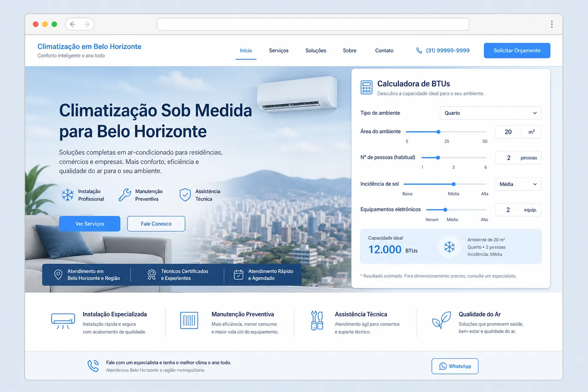The height and width of the screenshot is (392, 588).
Task: Click the snowflake icon for Instalação Profissional
Action: click(68, 195)
